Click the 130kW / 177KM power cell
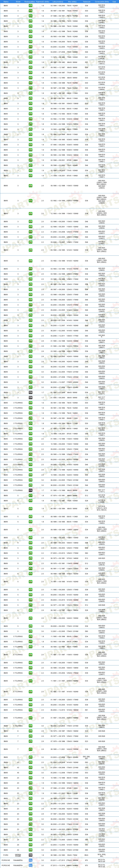 72,336
